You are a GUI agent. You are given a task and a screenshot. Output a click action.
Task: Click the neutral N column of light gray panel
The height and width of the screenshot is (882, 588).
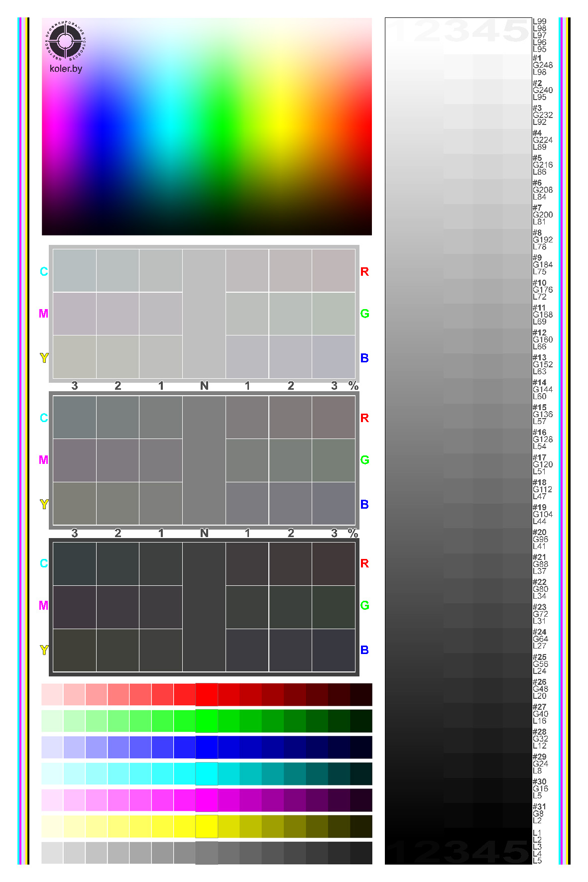pos(204,314)
